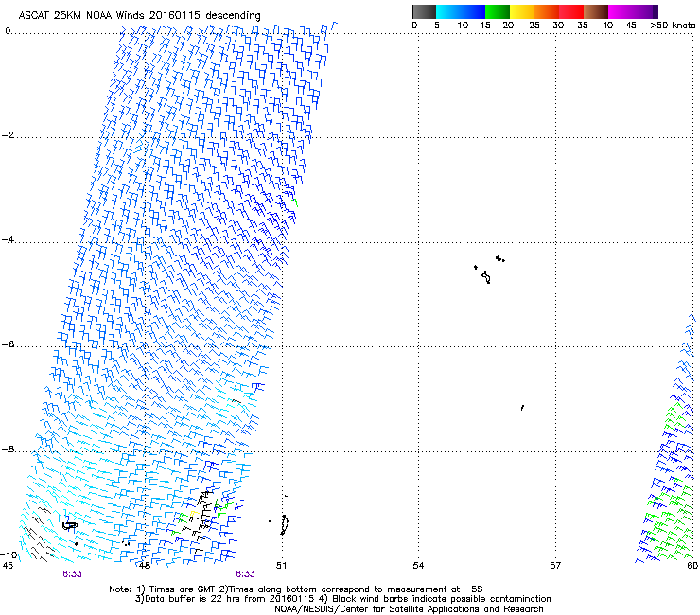Click the '>50 knots' legend label
The height and width of the screenshot is (615, 700).
[673, 26]
